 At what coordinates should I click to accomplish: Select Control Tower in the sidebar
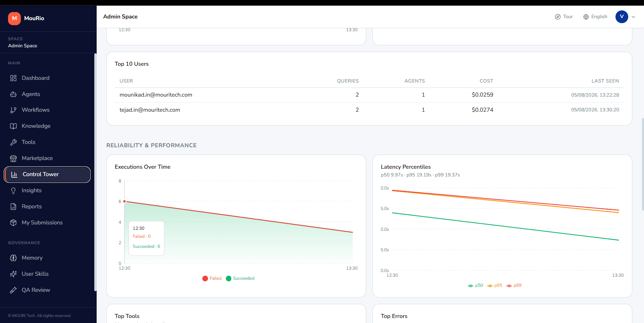(47, 174)
